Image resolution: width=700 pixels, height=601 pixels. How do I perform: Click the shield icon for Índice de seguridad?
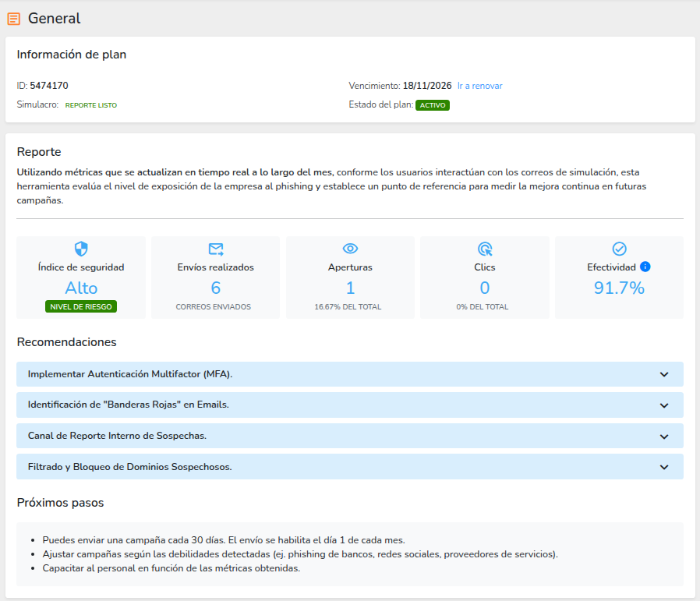coord(81,249)
